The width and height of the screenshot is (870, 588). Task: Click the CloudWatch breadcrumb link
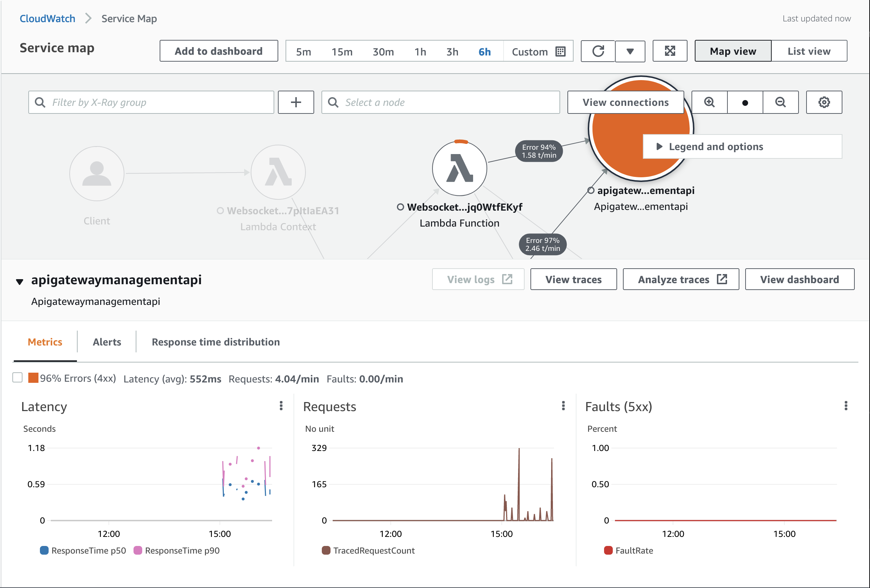(47, 18)
